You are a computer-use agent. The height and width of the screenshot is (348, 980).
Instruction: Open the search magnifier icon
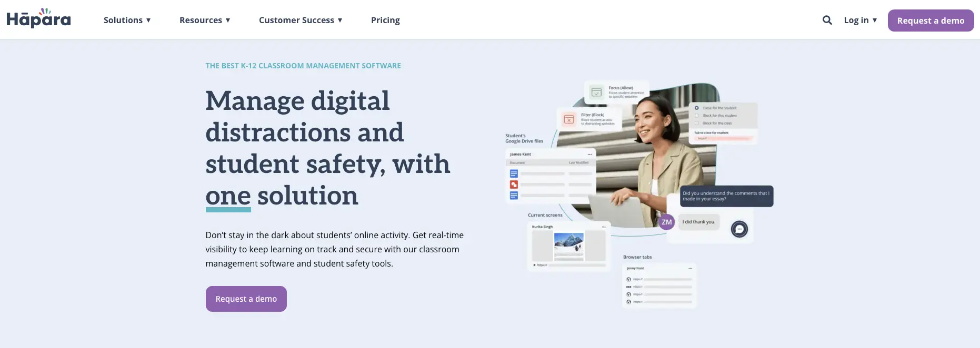pos(827,20)
